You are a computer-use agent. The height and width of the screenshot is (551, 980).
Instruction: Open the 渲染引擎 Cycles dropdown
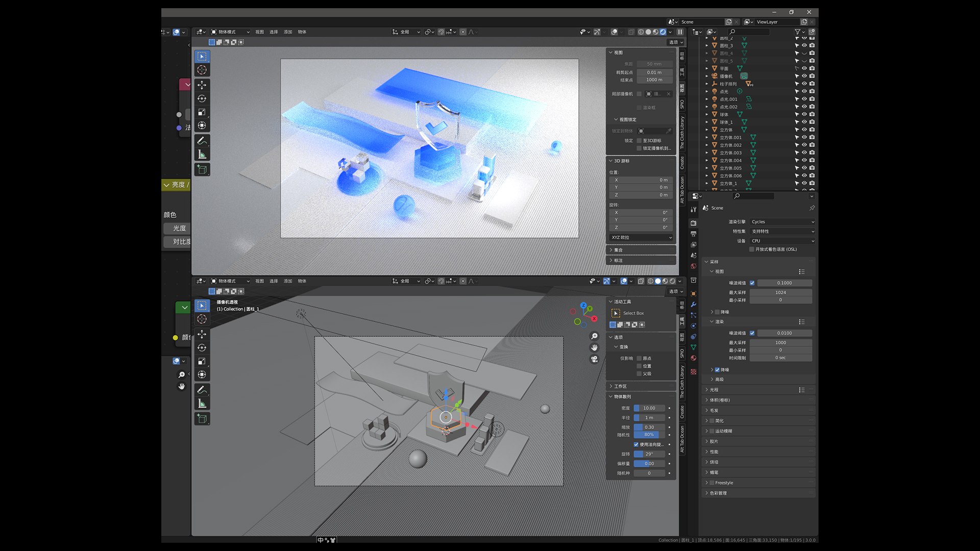point(782,222)
